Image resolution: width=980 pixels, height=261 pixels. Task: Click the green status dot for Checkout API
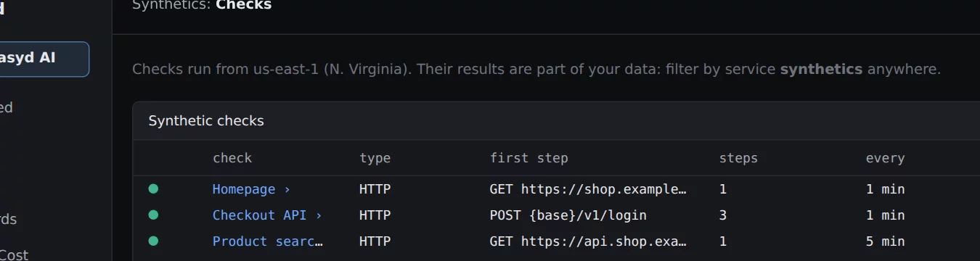(x=153, y=215)
